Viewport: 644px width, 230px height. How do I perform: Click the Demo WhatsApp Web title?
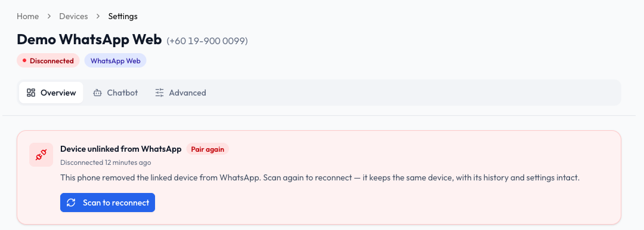[89, 39]
